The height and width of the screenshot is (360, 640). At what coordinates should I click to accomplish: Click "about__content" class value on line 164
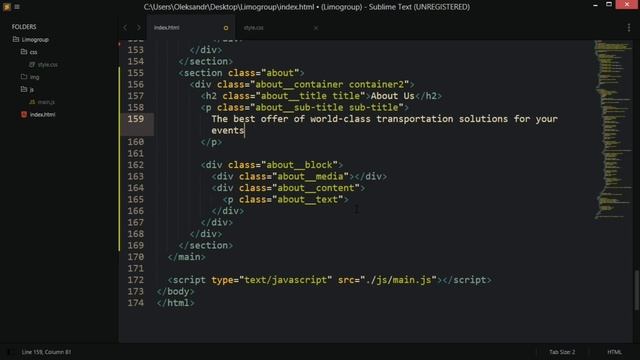point(316,188)
